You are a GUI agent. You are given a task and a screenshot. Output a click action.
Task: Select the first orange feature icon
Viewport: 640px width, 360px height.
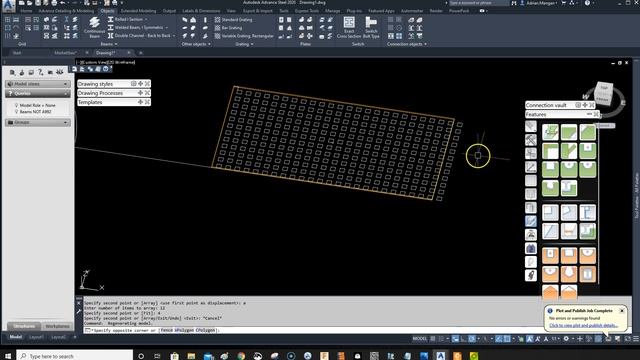pos(550,256)
